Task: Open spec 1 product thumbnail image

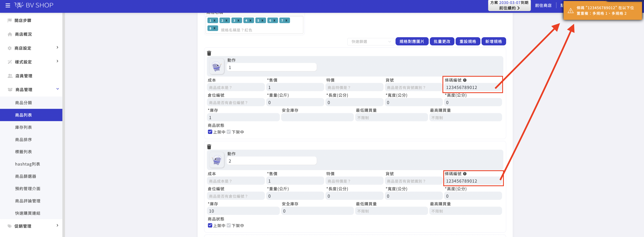Action: [217, 66]
